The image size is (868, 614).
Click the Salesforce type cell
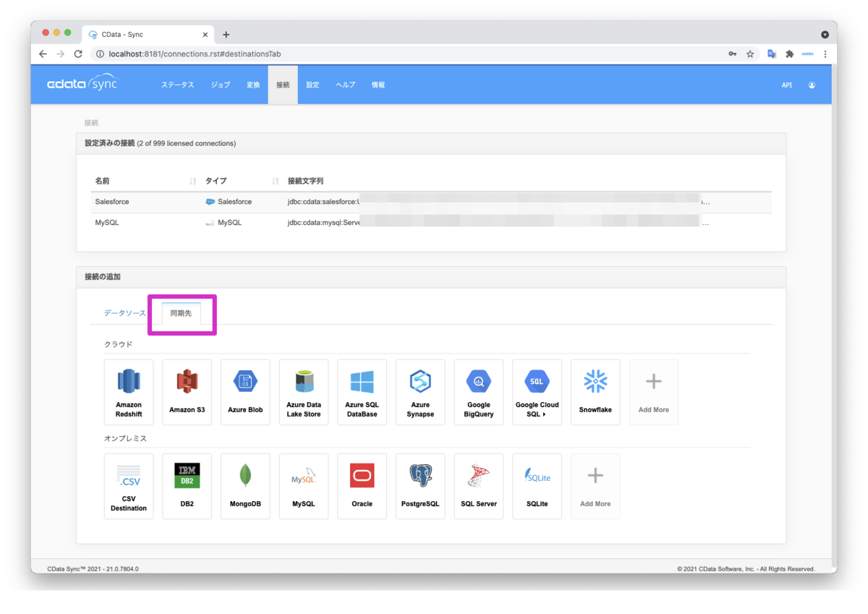click(229, 202)
